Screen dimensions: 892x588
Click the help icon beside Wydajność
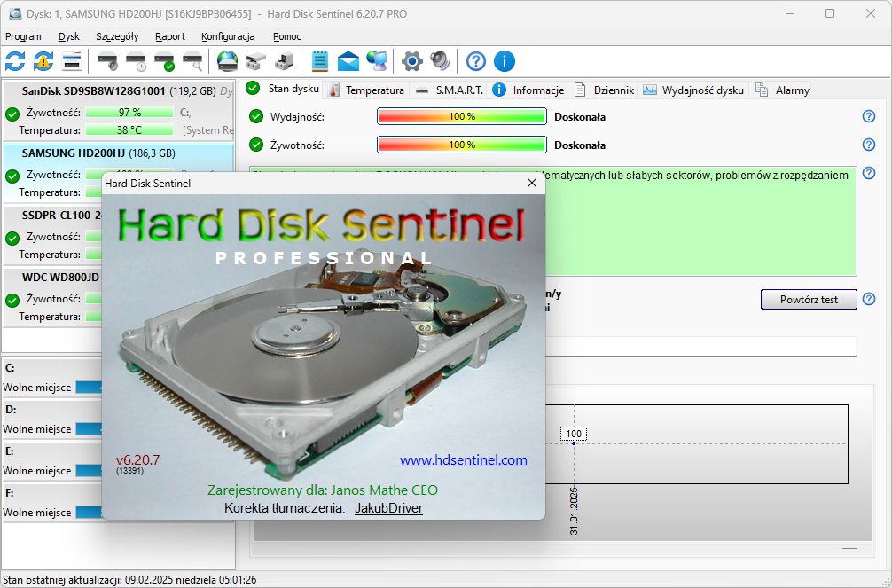click(x=869, y=116)
